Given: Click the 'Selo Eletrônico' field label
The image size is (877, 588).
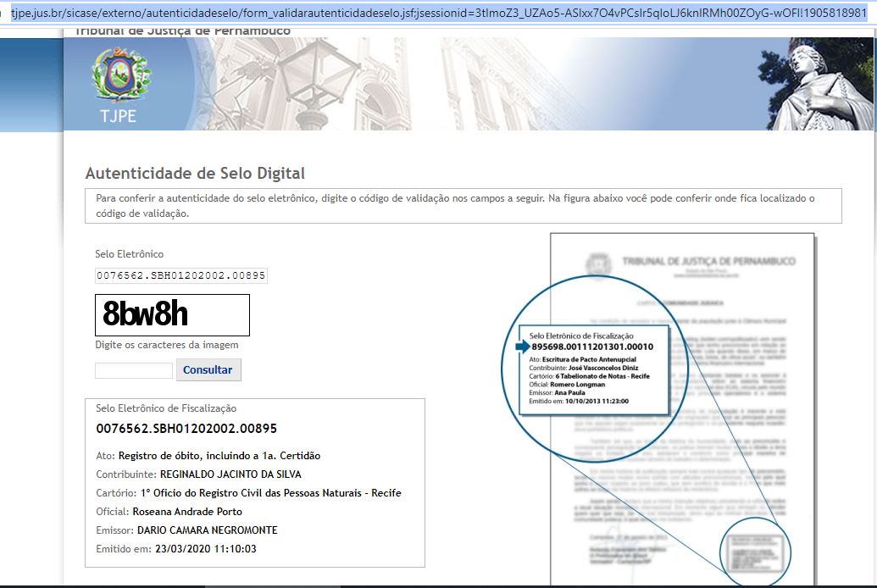Looking at the screenshot, I should tap(129, 254).
